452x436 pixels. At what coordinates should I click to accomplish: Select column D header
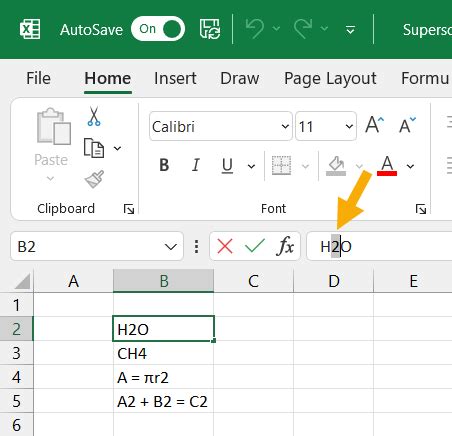(334, 281)
